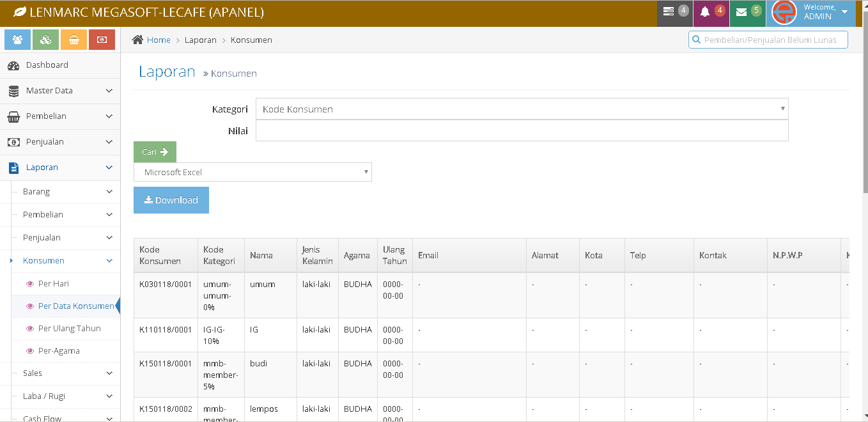The image size is (868, 422).
Task: Open the Kategori dropdown showing Kode Konsumen
Action: point(522,109)
